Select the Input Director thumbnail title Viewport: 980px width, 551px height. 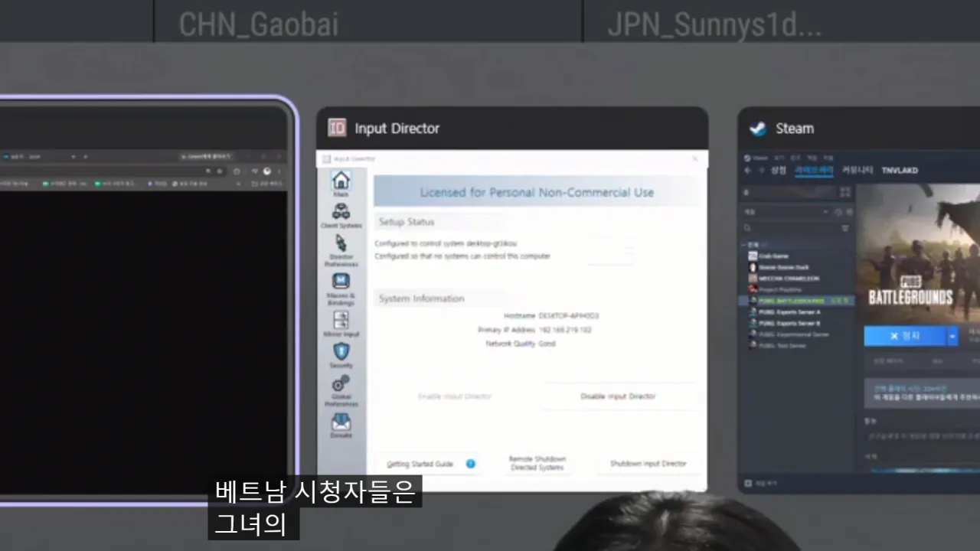click(x=397, y=128)
